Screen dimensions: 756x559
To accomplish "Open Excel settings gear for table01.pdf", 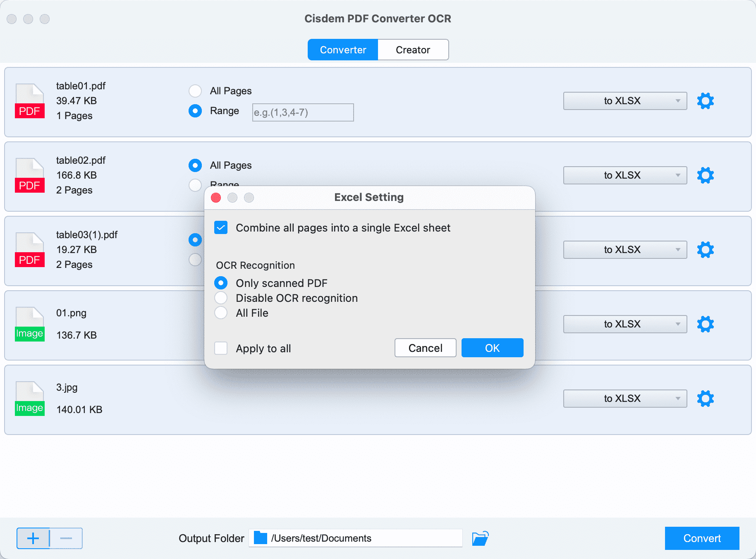I will 706,100.
